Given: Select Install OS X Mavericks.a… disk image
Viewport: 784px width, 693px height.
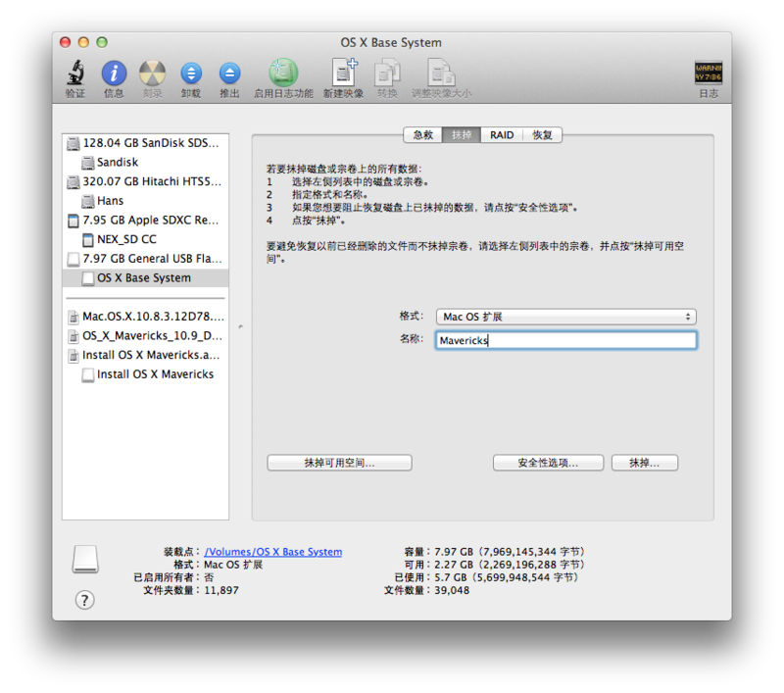Looking at the screenshot, I should pyautogui.click(x=145, y=356).
